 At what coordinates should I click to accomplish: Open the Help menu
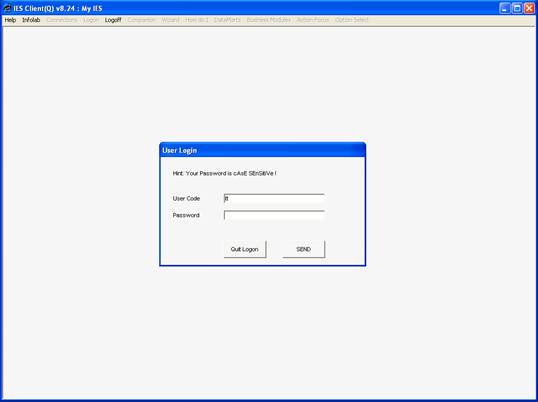[x=10, y=20]
